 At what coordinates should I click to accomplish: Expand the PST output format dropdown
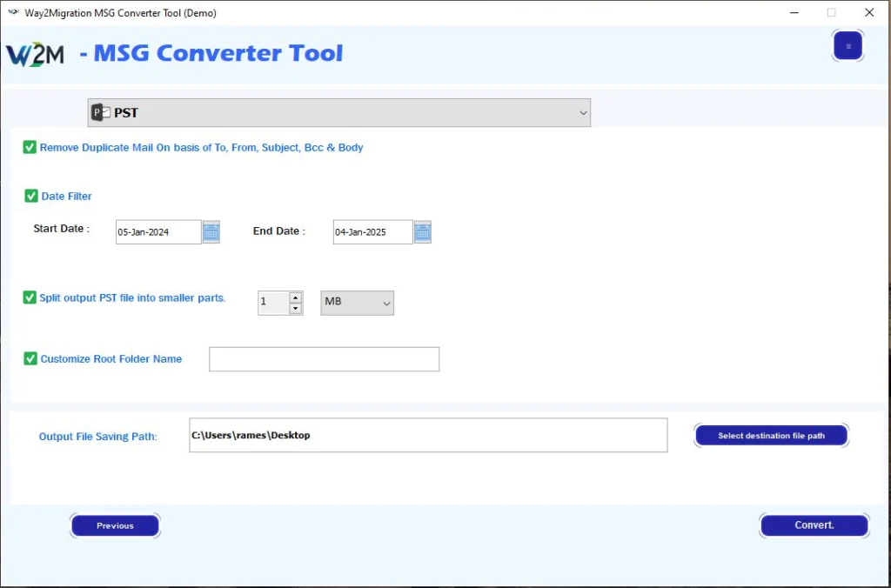(x=582, y=113)
